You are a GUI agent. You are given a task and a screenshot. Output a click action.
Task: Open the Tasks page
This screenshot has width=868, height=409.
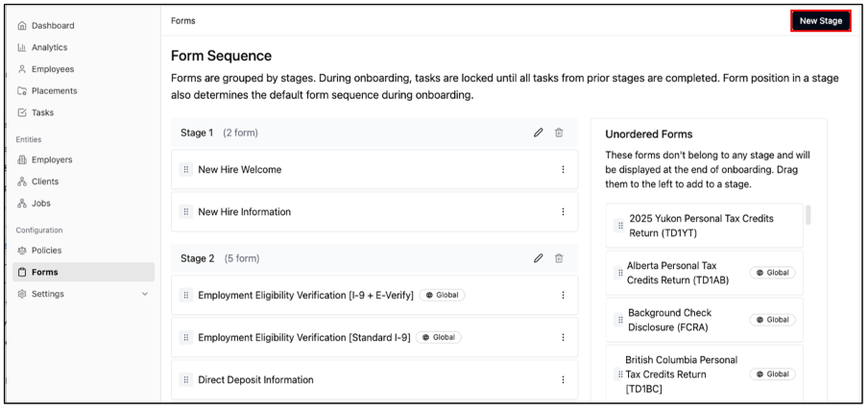point(42,112)
